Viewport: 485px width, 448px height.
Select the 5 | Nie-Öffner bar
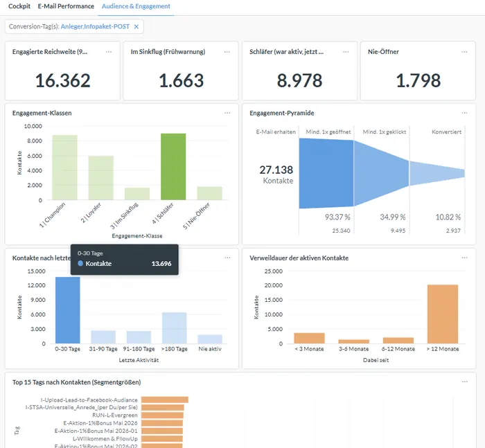coord(209,193)
